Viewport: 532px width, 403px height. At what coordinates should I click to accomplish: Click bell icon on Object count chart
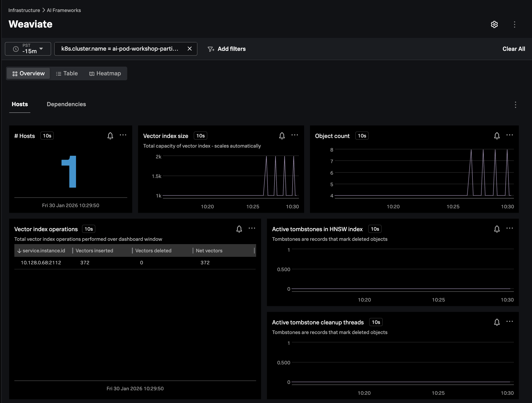(x=497, y=136)
